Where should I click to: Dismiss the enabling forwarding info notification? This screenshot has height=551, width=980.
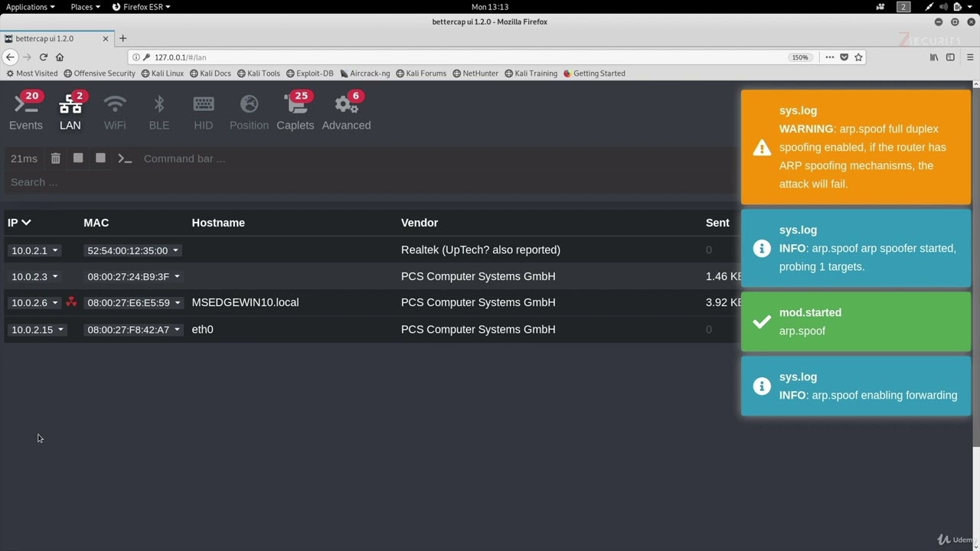coord(856,386)
